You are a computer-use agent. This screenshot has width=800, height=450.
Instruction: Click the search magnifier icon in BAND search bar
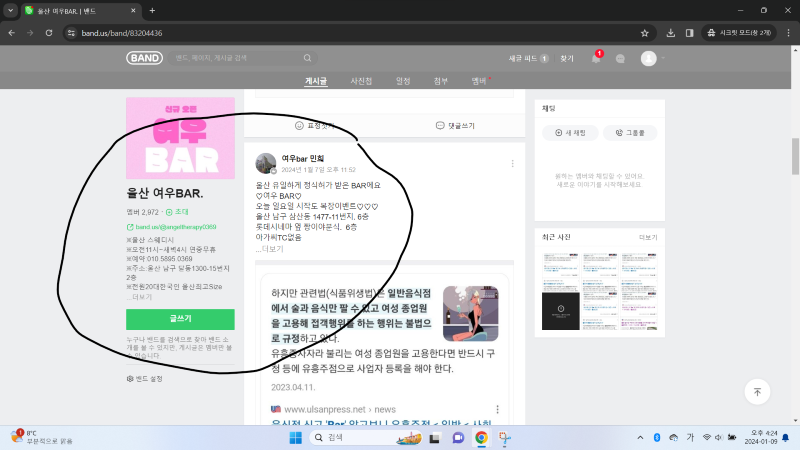click(x=307, y=58)
